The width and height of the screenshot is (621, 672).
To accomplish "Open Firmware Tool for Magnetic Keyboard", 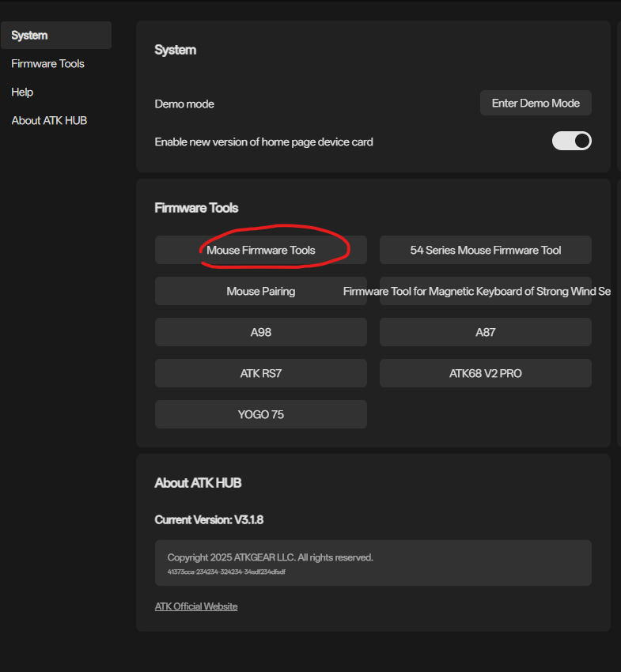I will [486, 291].
